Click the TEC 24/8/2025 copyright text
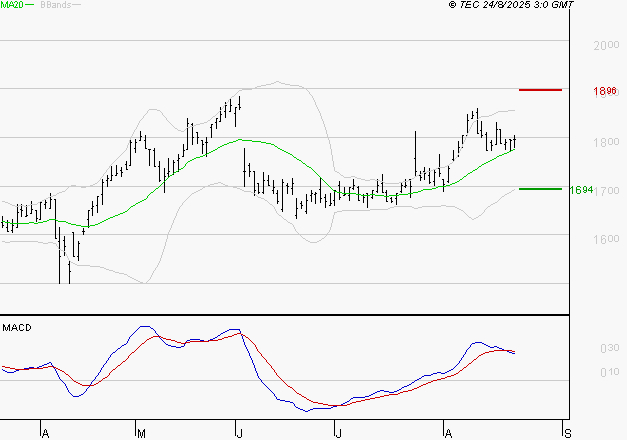627x440 pixels. point(511,4)
